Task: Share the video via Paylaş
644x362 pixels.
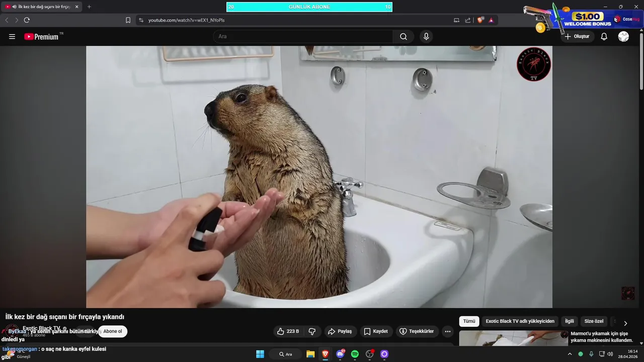Action: click(340, 331)
